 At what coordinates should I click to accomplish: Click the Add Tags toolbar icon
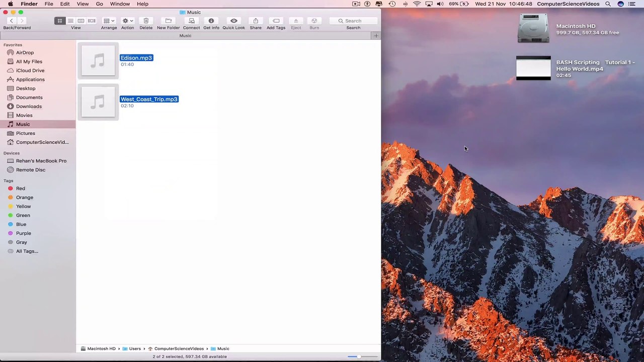click(x=276, y=21)
